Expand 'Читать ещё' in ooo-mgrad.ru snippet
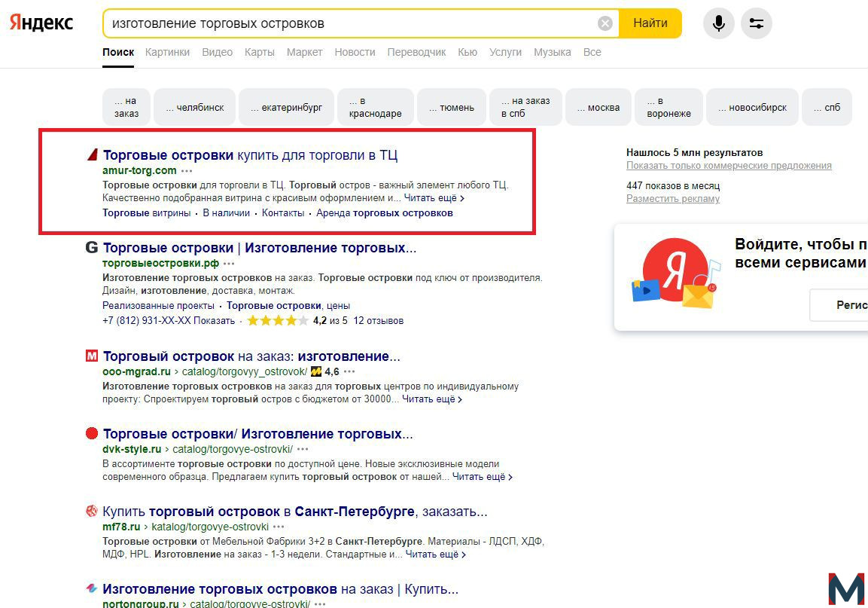 click(432, 399)
